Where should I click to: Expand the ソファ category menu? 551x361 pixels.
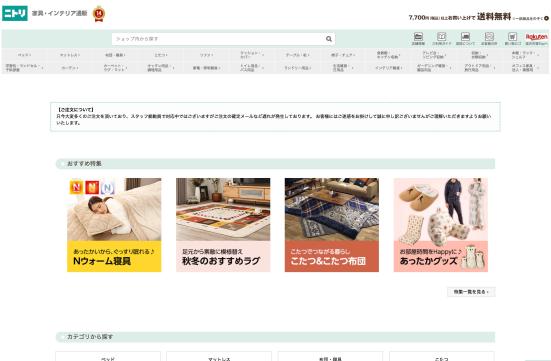tap(206, 55)
